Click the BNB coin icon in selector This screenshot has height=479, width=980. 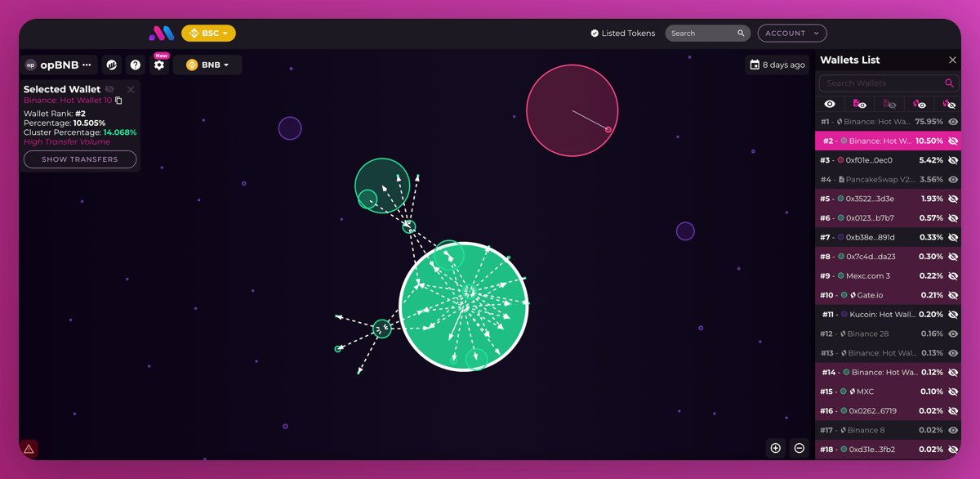point(192,65)
